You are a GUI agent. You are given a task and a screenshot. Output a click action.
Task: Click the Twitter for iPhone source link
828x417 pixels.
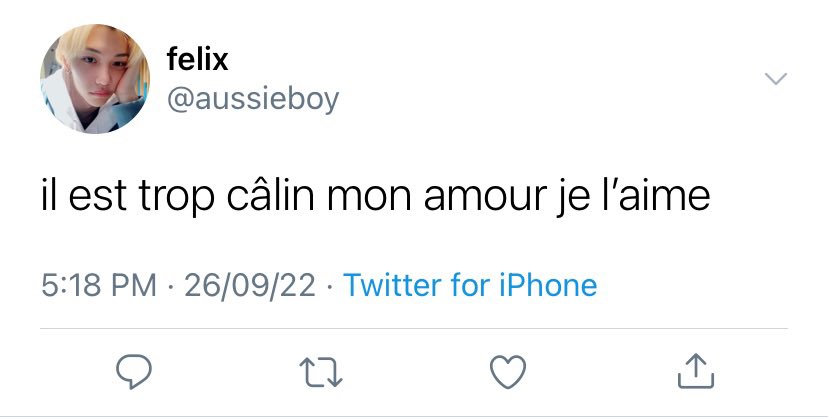click(470, 286)
